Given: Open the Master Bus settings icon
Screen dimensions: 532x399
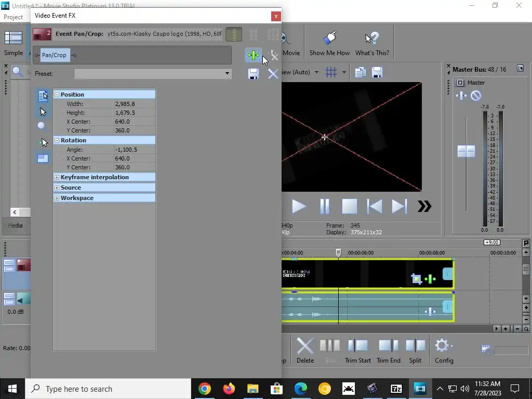Looking at the screenshot, I should point(520,68).
